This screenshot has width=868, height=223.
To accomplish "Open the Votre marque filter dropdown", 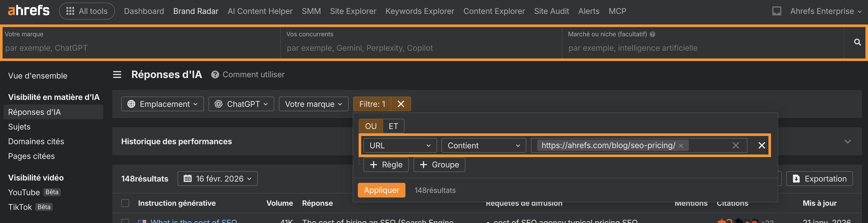I will pyautogui.click(x=313, y=104).
